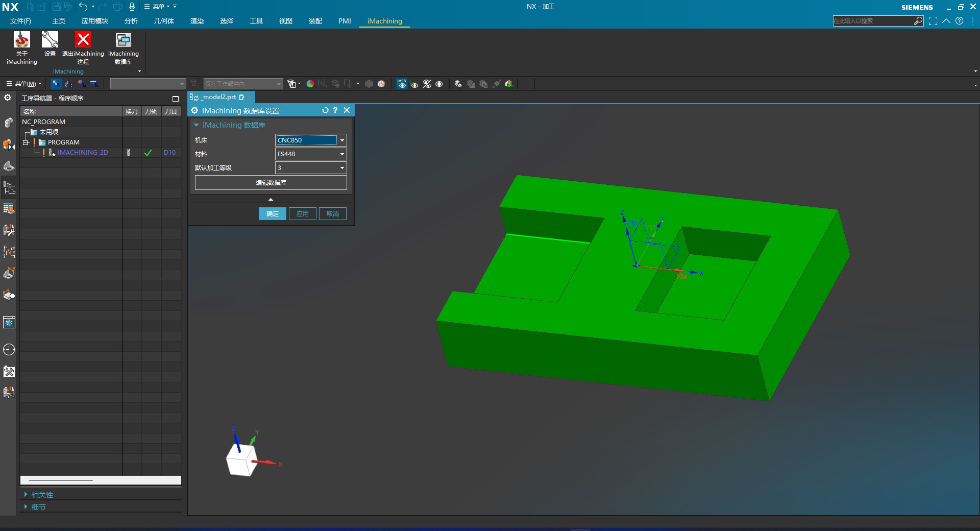Click the navigator settings gear icon
The height and width of the screenshot is (531, 980).
[x=8, y=98]
